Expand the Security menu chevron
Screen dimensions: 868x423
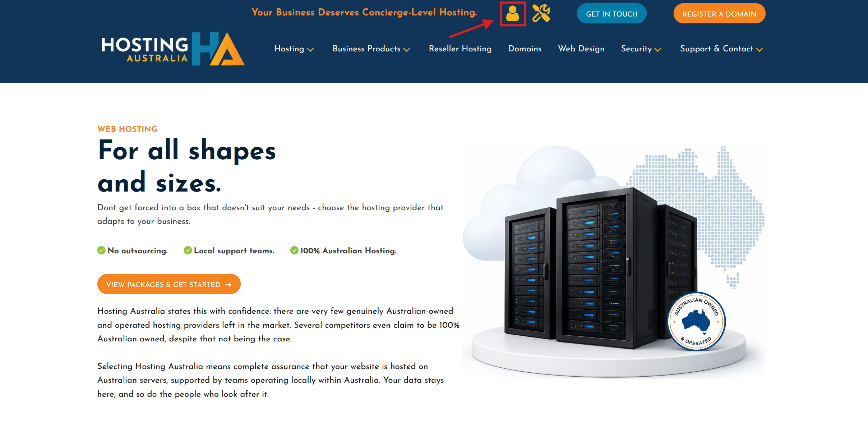658,50
